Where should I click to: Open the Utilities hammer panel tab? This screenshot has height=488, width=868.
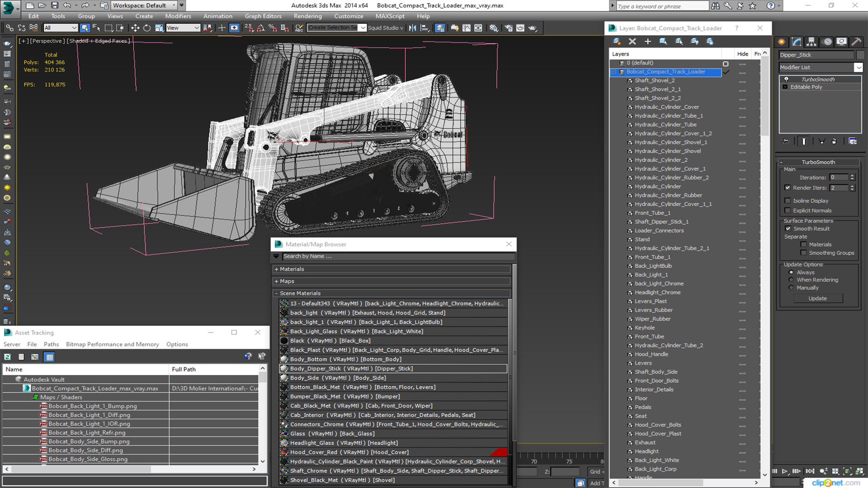[856, 42]
